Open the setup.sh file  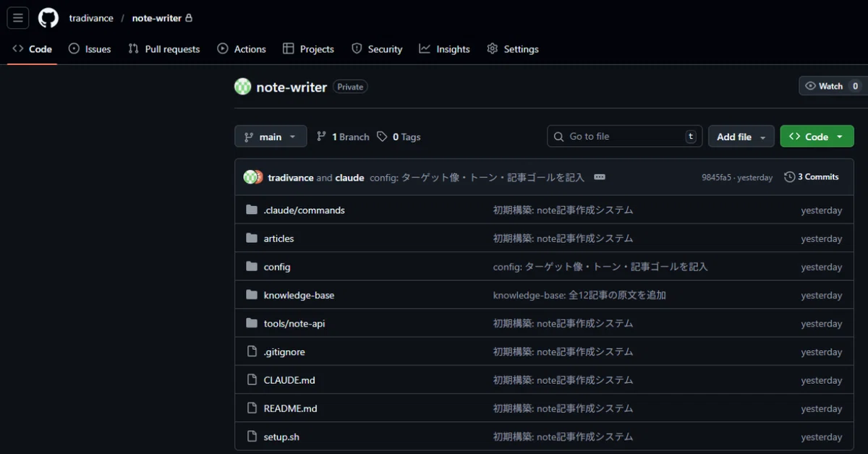[x=281, y=436]
